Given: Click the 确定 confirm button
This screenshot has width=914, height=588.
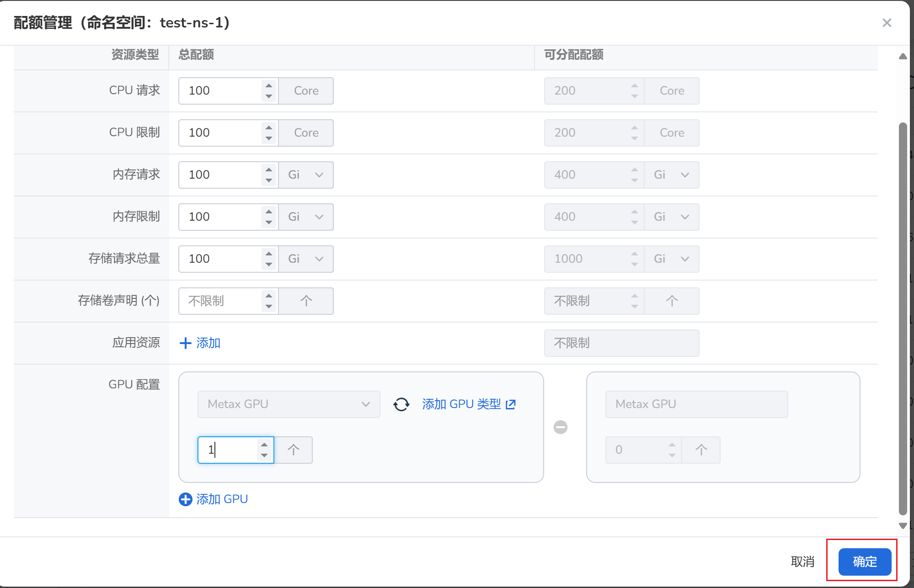Looking at the screenshot, I should coord(865,562).
